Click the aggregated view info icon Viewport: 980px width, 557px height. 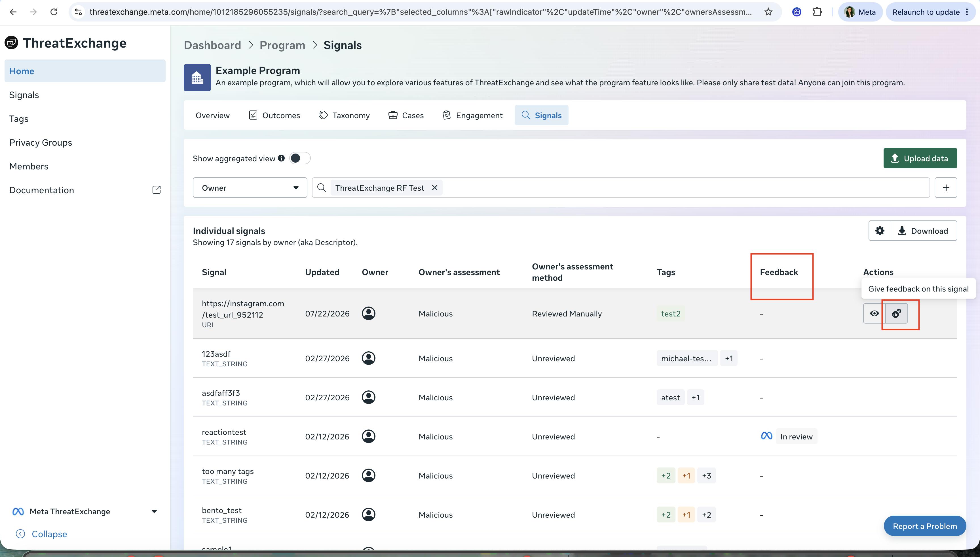[281, 158]
